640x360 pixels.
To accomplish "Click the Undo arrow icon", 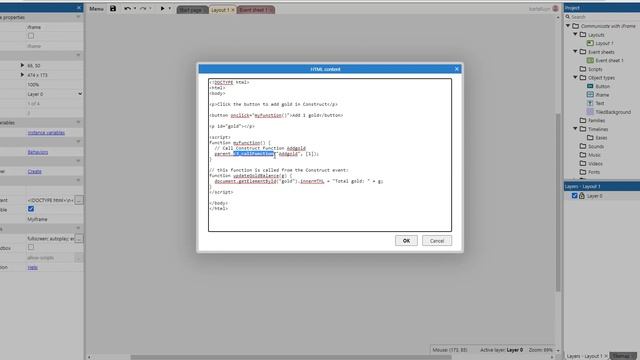I will tap(127, 9).
